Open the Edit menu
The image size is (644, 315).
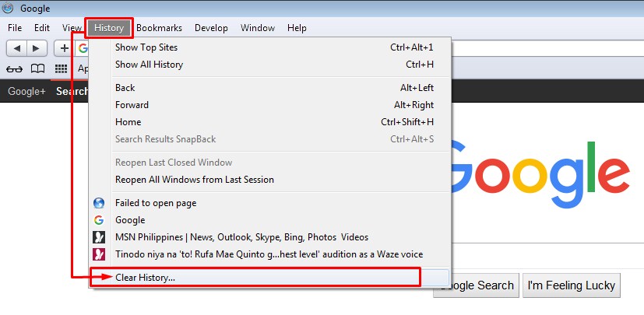(42, 28)
